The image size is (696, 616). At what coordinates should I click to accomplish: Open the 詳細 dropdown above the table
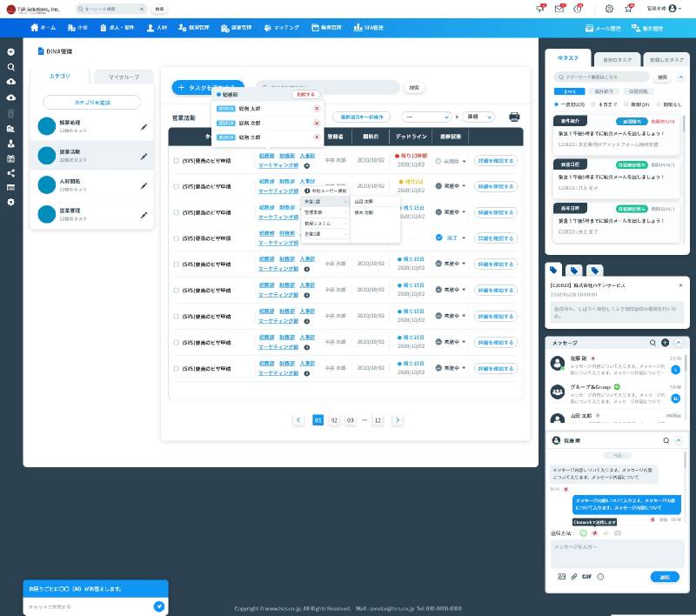(478, 117)
